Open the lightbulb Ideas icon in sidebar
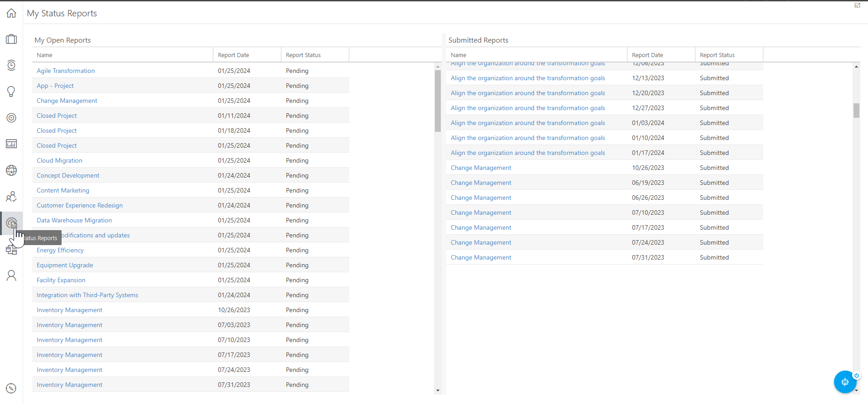 [11, 92]
